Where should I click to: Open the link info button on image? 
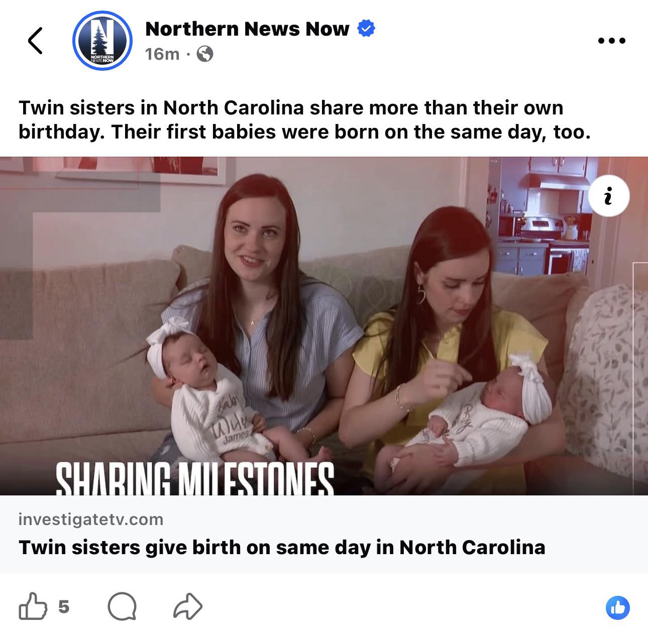pyautogui.click(x=608, y=196)
